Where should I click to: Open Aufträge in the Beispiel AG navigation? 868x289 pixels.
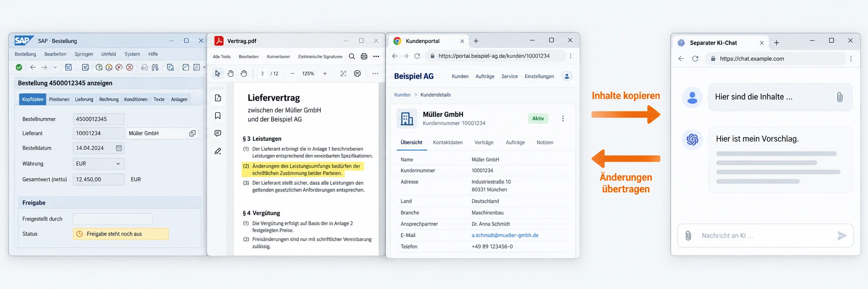click(x=485, y=76)
